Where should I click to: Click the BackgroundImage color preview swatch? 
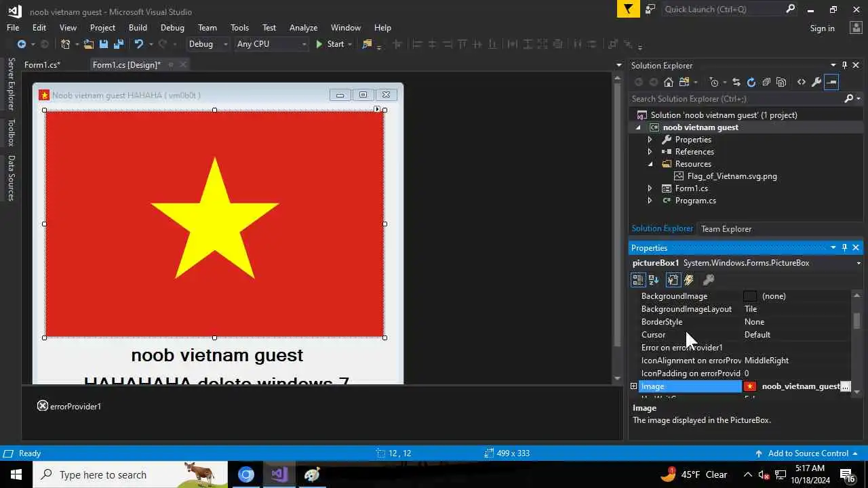750,296
